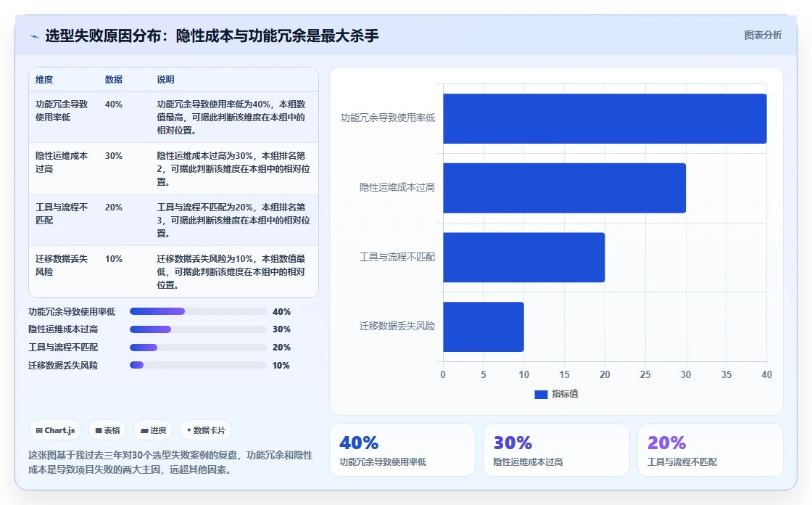Screen dimensions: 812x505
Task: Click the 隐性运维成本过高 table cell
Action: (62, 163)
